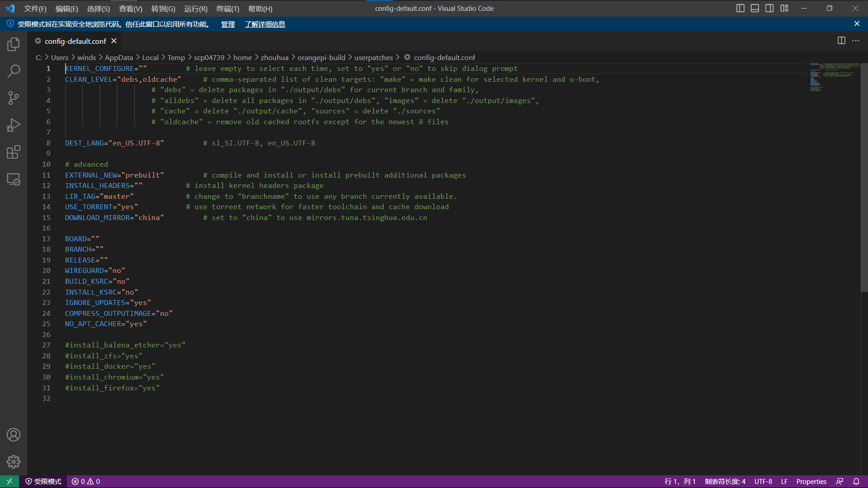Click line number 17 in gutter
868x488 pixels.
click(46, 239)
